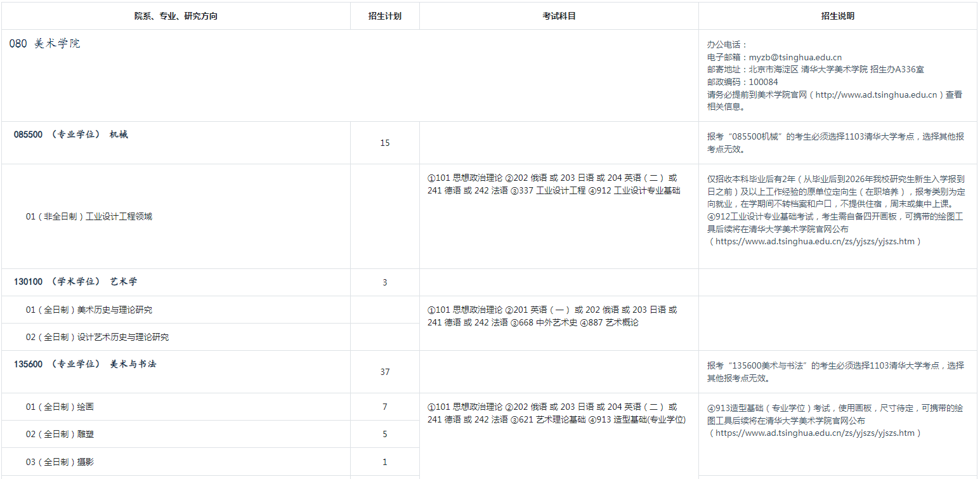Click the enrollment number 15 for 机械

(x=384, y=143)
